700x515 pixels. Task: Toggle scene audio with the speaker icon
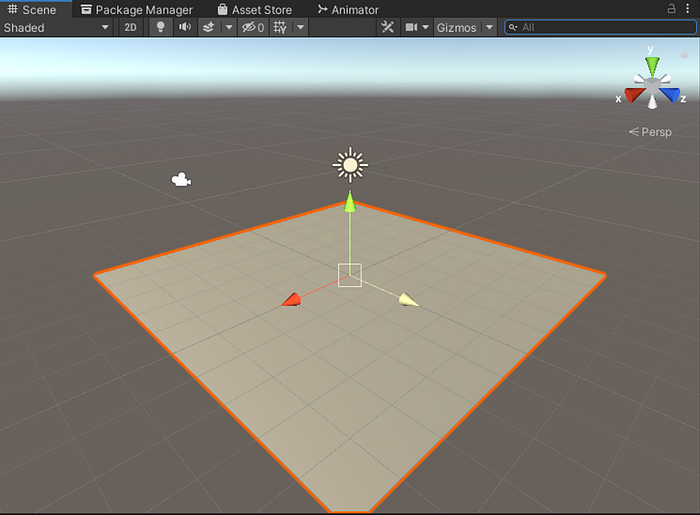184,27
